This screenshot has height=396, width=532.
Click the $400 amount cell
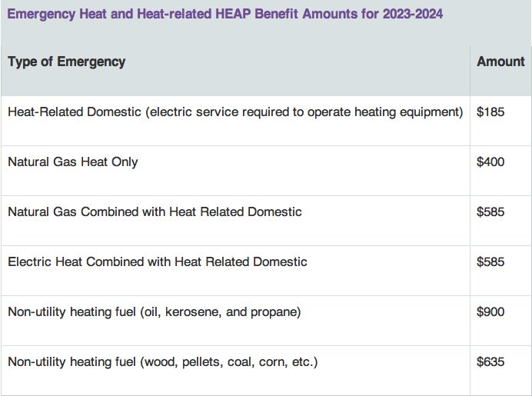[490, 162]
